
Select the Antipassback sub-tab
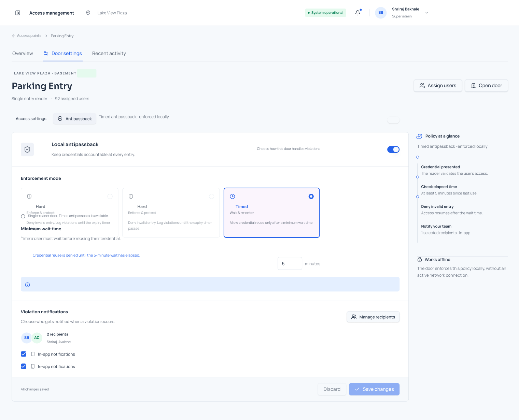tap(74, 119)
